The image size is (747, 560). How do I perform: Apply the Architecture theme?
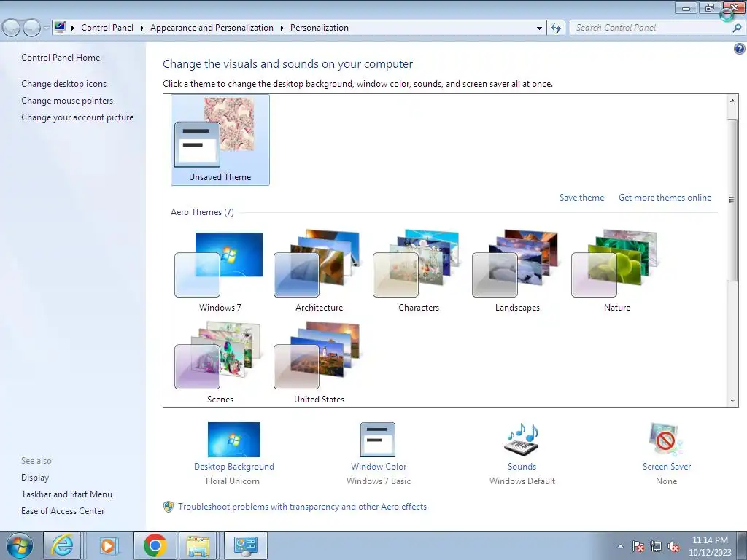coord(319,271)
